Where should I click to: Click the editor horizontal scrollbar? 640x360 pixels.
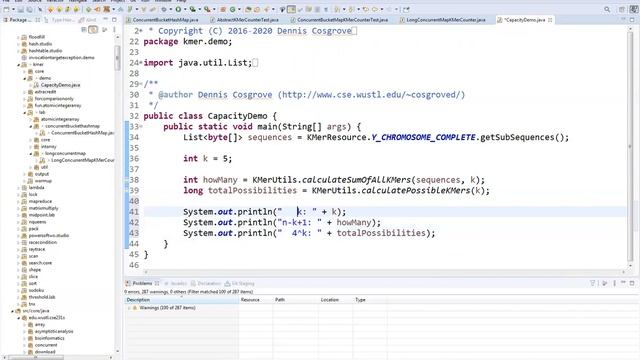pyautogui.click(x=384, y=271)
